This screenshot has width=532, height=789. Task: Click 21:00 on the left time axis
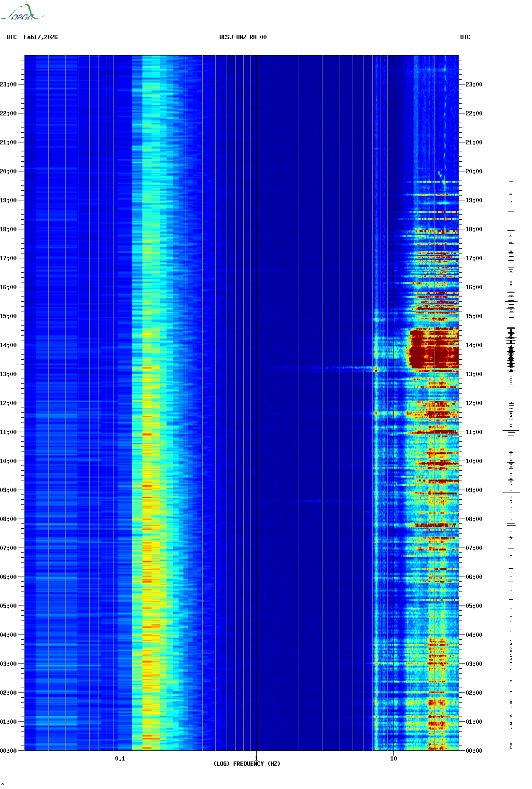coord(8,142)
